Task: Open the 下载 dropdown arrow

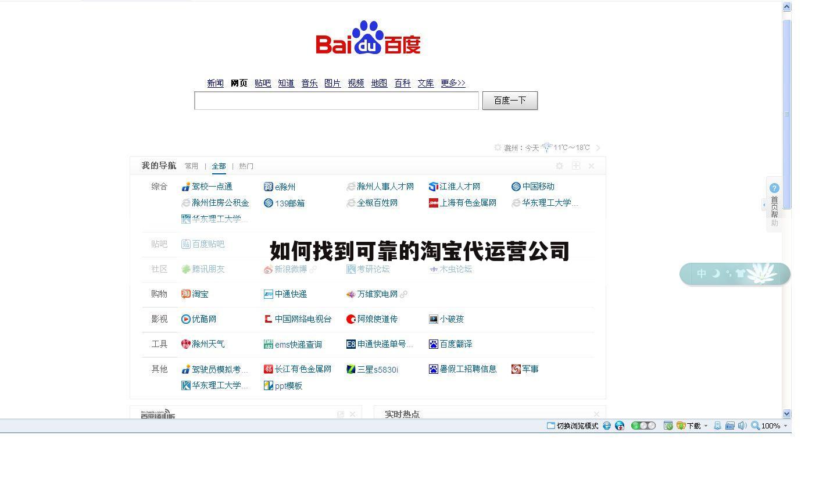Action: click(x=706, y=426)
